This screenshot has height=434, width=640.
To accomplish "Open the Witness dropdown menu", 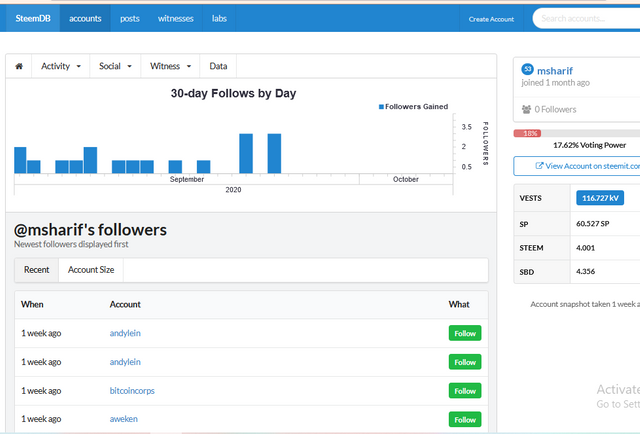I will tap(170, 66).
